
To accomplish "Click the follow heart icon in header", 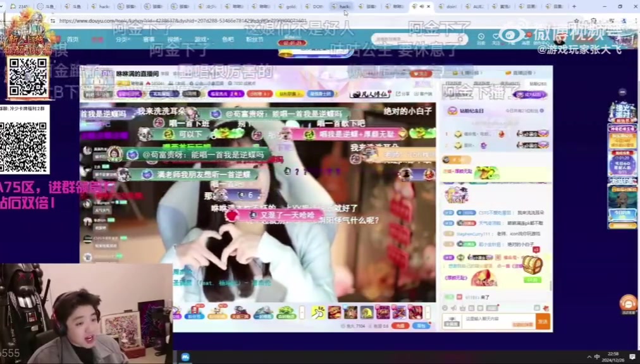I will 496,37.
